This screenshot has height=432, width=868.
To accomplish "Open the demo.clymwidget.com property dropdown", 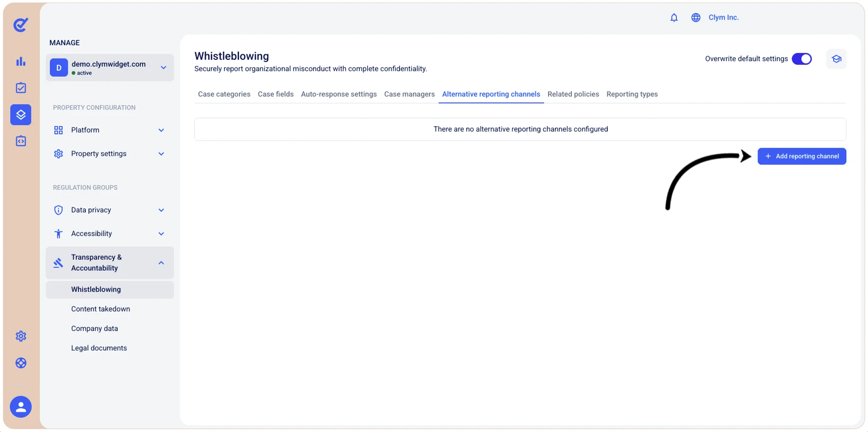I will tap(110, 68).
